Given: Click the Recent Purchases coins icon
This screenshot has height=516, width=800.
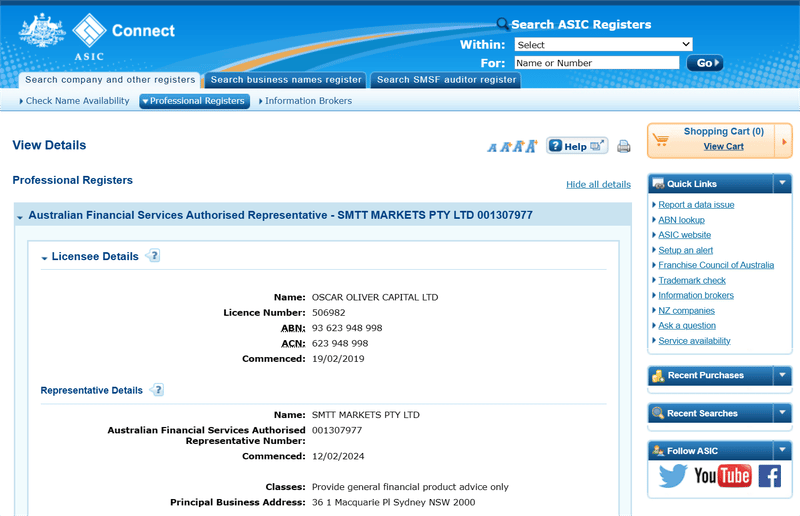Looking at the screenshot, I should point(658,376).
